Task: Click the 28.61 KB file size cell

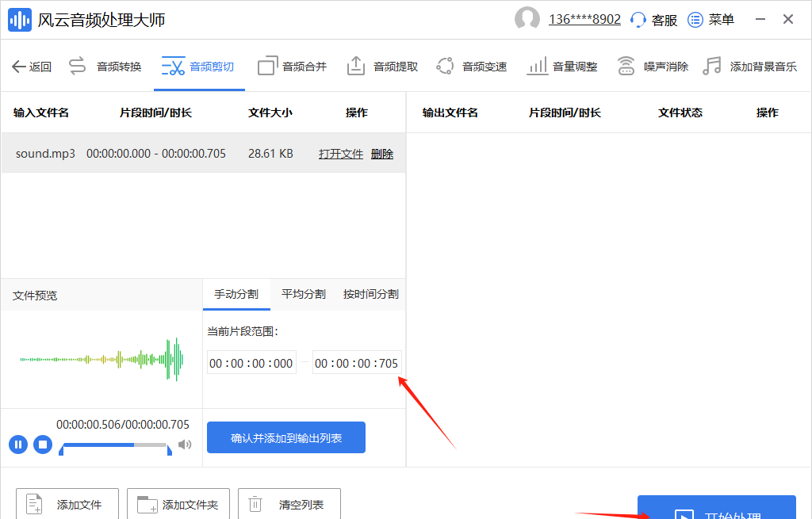Action: click(270, 154)
